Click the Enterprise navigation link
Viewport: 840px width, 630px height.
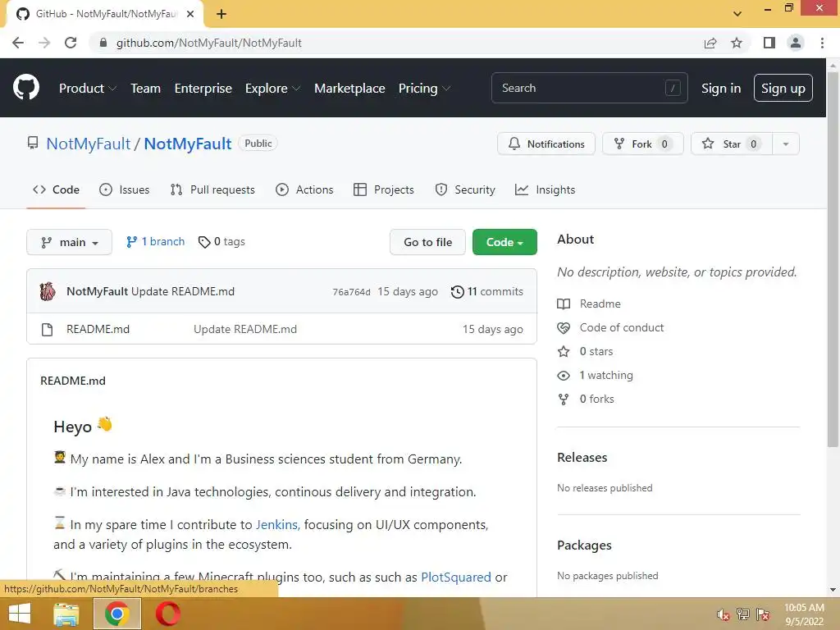203,89
